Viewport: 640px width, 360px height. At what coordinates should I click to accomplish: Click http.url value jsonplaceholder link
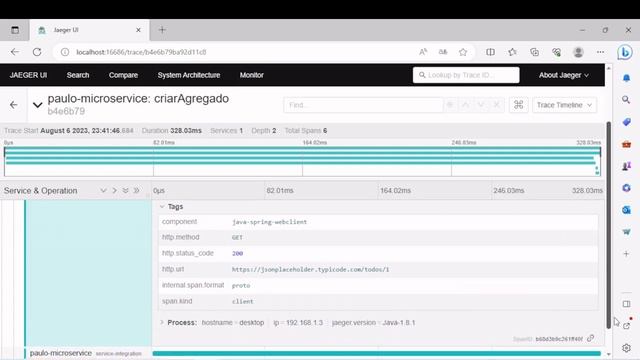pyautogui.click(x=310, y=269)
